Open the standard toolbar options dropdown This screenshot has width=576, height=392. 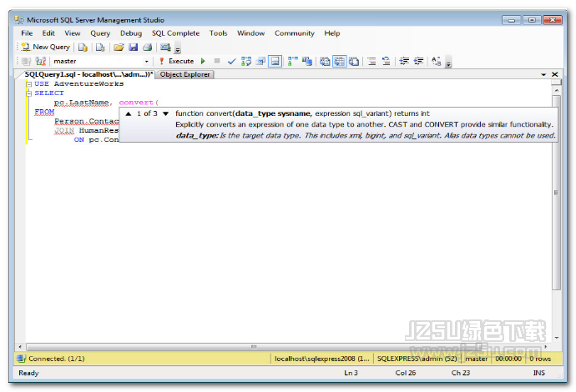(178, 48)
